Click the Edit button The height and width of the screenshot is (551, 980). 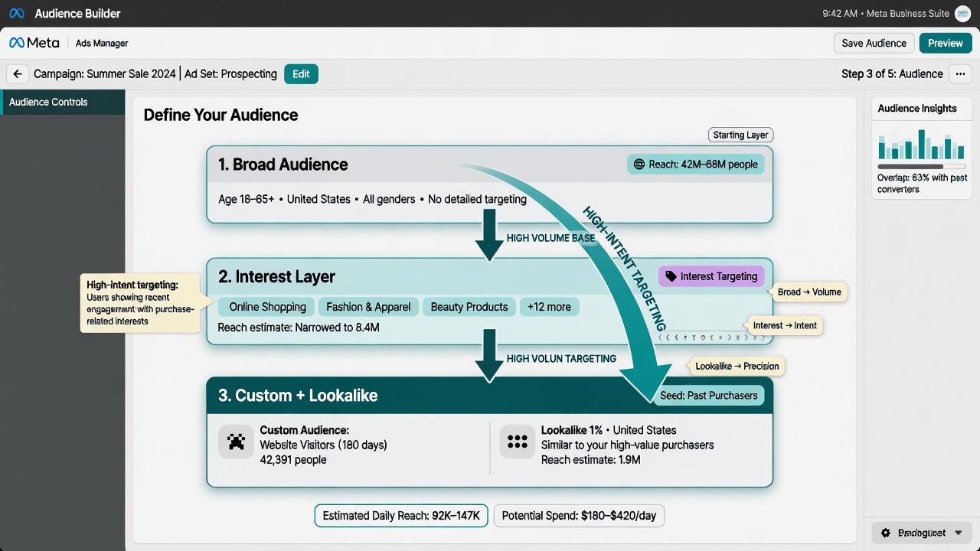tap(301, 74)
